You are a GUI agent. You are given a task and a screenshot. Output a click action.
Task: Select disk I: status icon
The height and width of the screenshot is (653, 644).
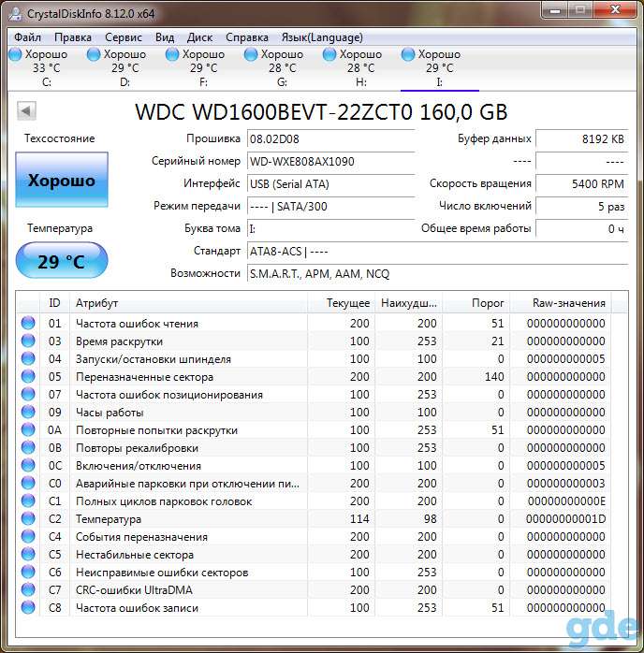[408, 54]
